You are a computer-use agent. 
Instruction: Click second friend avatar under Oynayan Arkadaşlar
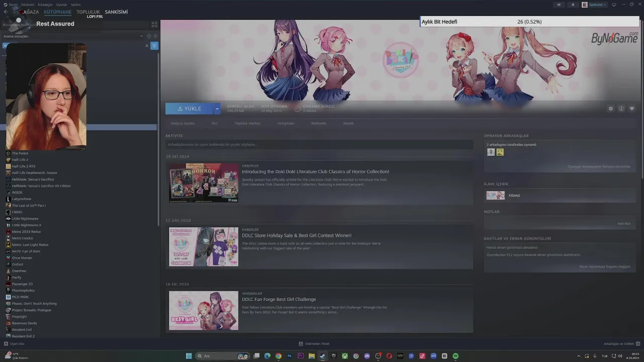point(500,152)
